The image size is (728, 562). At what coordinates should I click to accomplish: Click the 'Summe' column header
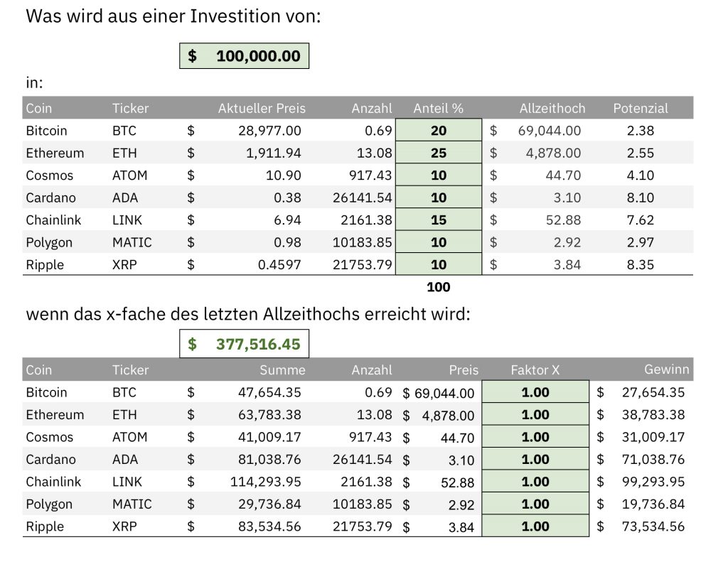[x=282, y=370]
